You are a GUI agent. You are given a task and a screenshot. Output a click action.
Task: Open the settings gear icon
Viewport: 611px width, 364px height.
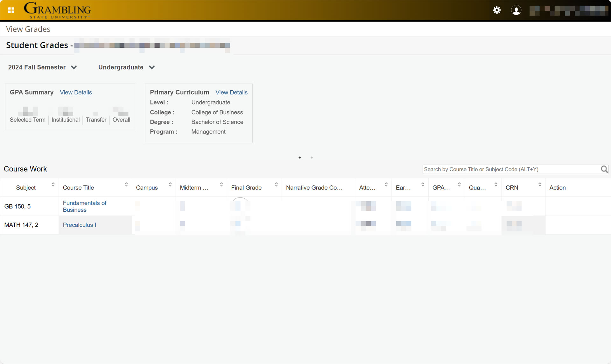tap(497, 10)
